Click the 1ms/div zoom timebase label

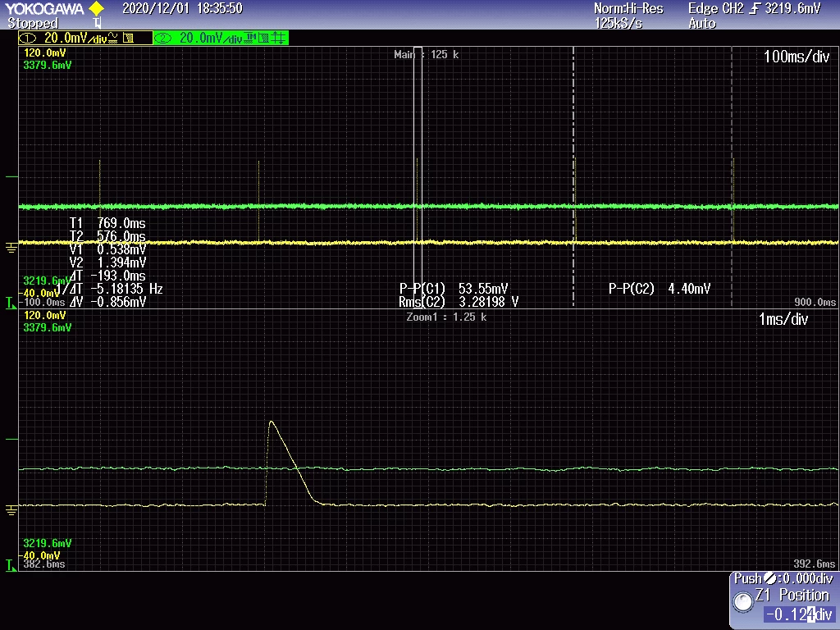click(x=783, y=319)
